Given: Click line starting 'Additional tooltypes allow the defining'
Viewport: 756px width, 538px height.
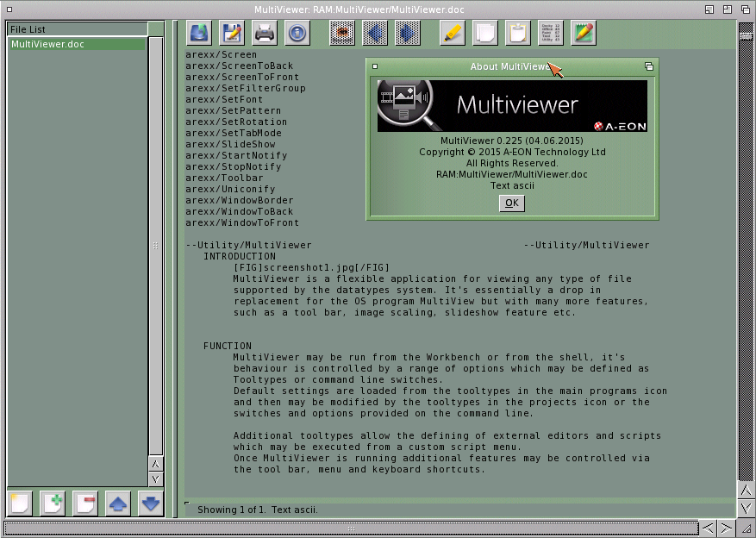Looking at the screenshot, I should [x=447, y=435].
